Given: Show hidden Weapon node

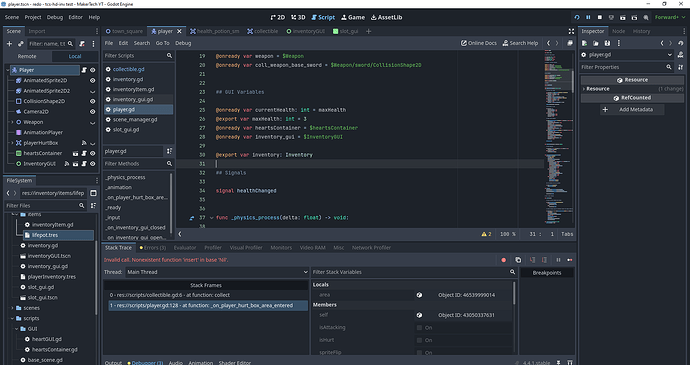Looking at the screenshot, I should pyautogui.click(x=93, y=123).
